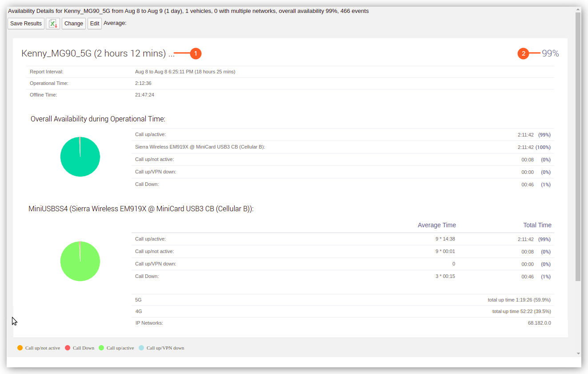Select the Offline Time value 21:47:24
The width and height of the screenshot is (588, 374).
pos(145,95)
